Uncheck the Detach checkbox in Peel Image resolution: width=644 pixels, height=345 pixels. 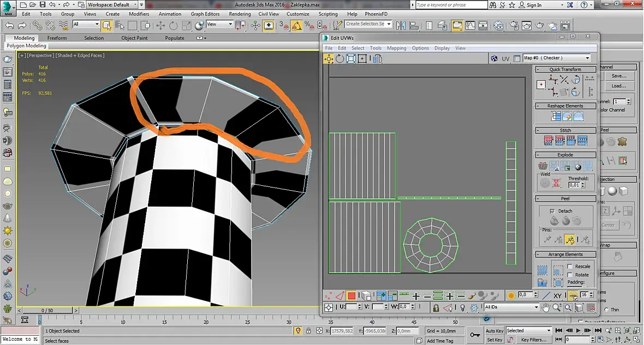(552, 211)
